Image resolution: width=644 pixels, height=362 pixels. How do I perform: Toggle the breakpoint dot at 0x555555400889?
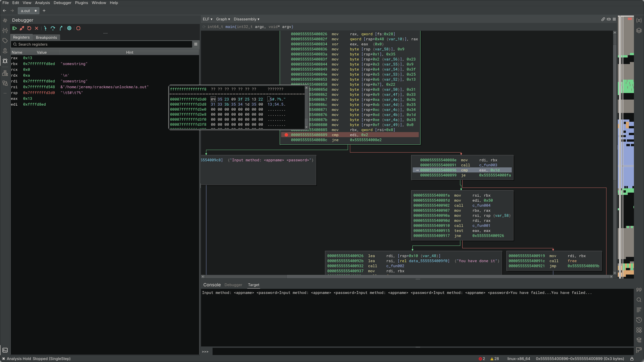click(286, 135)
